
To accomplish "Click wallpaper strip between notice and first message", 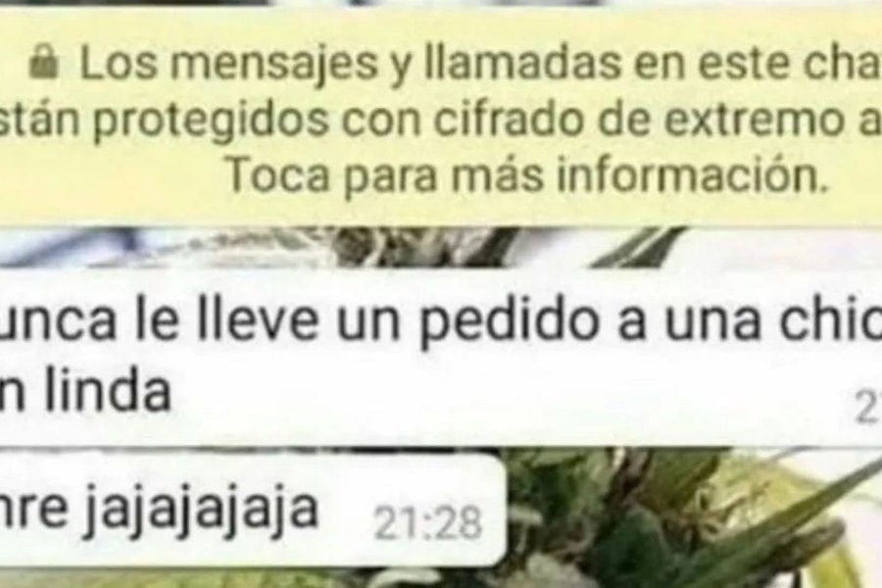I will coord(441,248).
